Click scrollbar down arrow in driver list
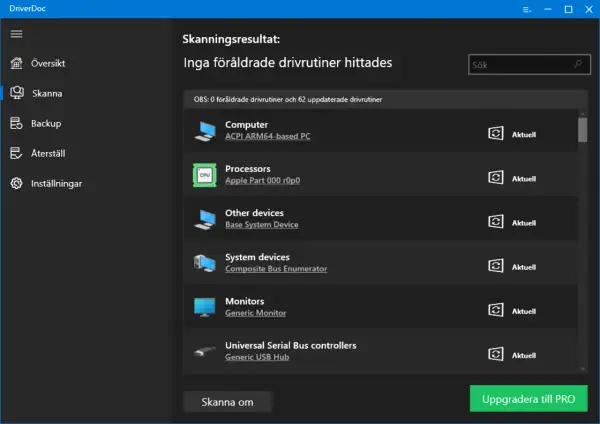The image size is (600, 424). (583, 369)
